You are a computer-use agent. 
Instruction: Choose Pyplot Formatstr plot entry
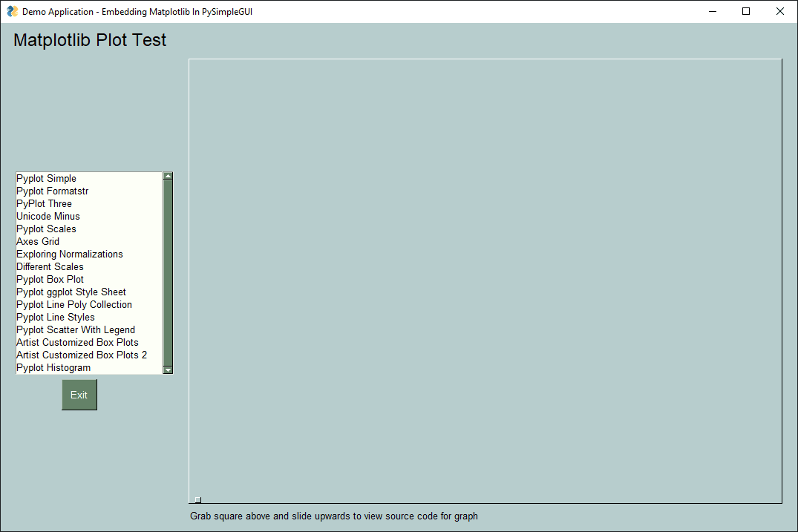52,191
